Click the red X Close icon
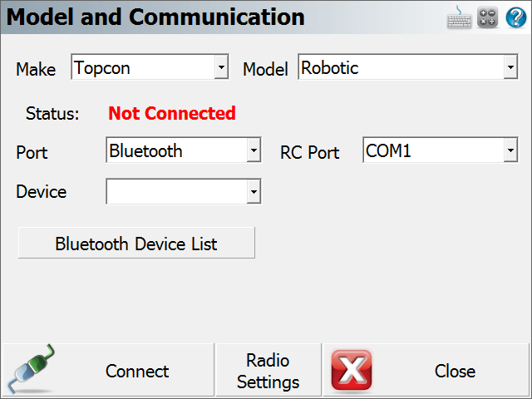The width and height of the screenshot is (532, 399). pos(352,370)
